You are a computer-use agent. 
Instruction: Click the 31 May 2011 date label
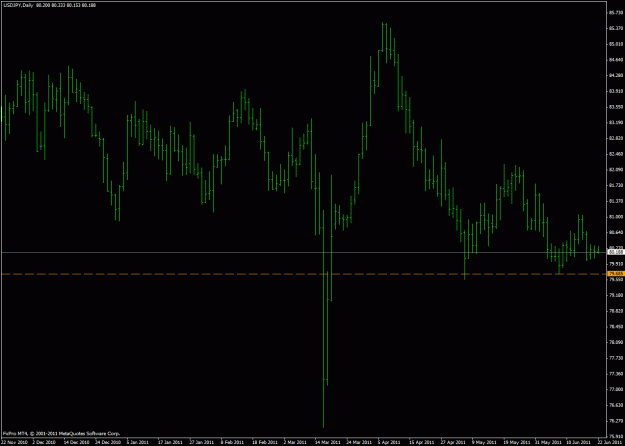point(546,442)
